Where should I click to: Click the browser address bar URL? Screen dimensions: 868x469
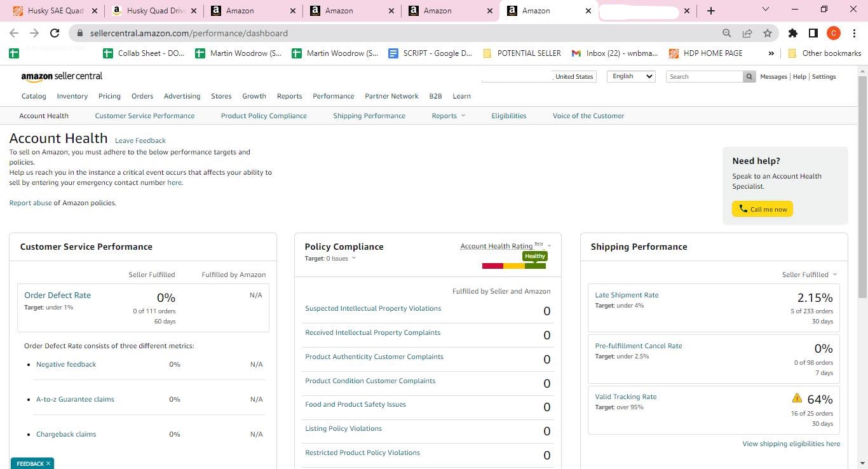[x=189, y=33]
